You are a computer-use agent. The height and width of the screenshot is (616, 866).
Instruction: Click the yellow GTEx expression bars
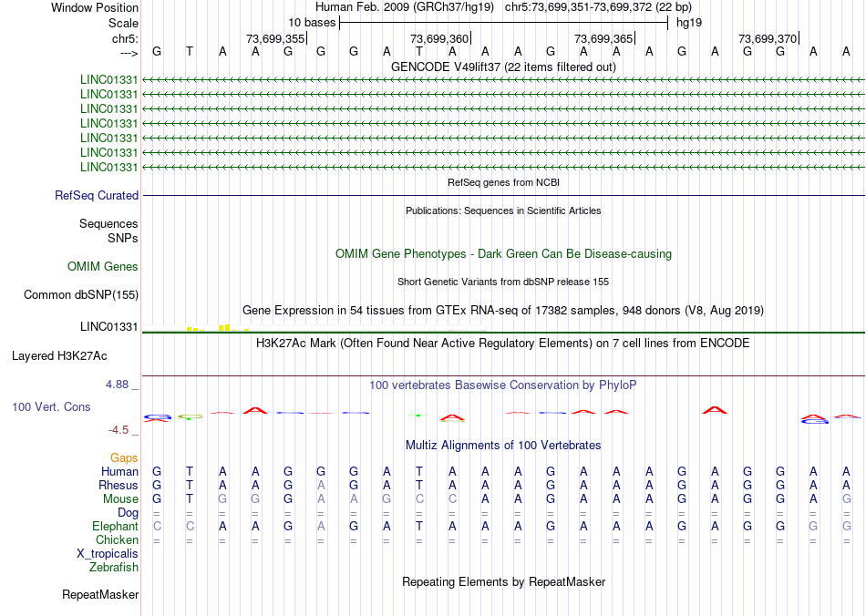click(217, 328)
